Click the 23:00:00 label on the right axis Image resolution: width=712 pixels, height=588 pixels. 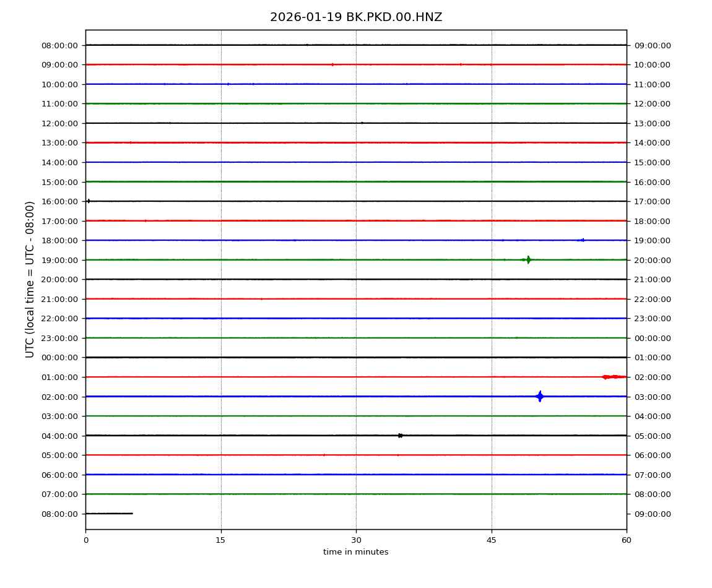[653, 319]
